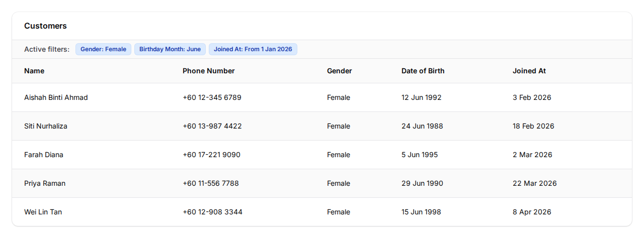This screenshot has height=238, width=644.
Task: Click Female in Siti Nurhaliza's row
Action: (x=339, y=126)
